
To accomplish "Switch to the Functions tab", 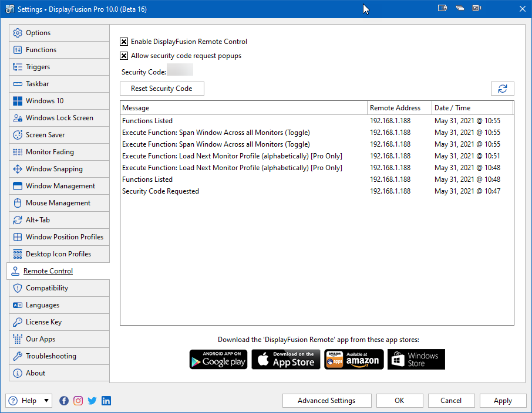I will click(x=59, y=50).
